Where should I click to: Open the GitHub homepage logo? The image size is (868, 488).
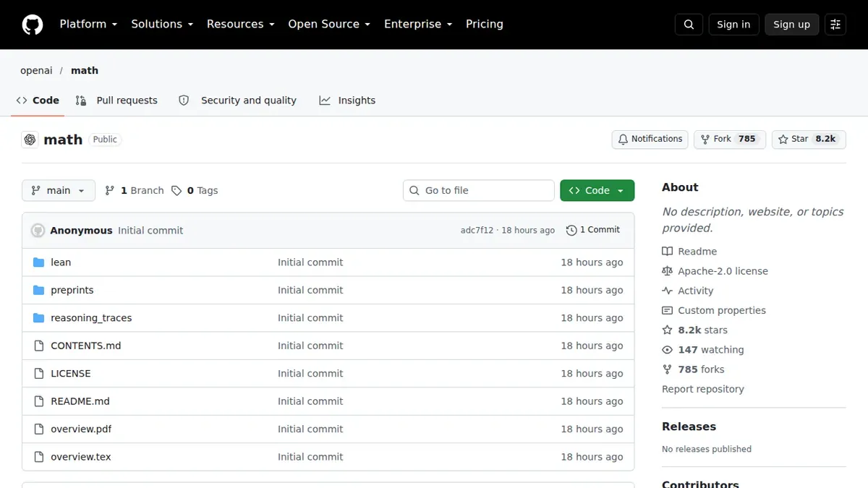[x=32, y=25]
